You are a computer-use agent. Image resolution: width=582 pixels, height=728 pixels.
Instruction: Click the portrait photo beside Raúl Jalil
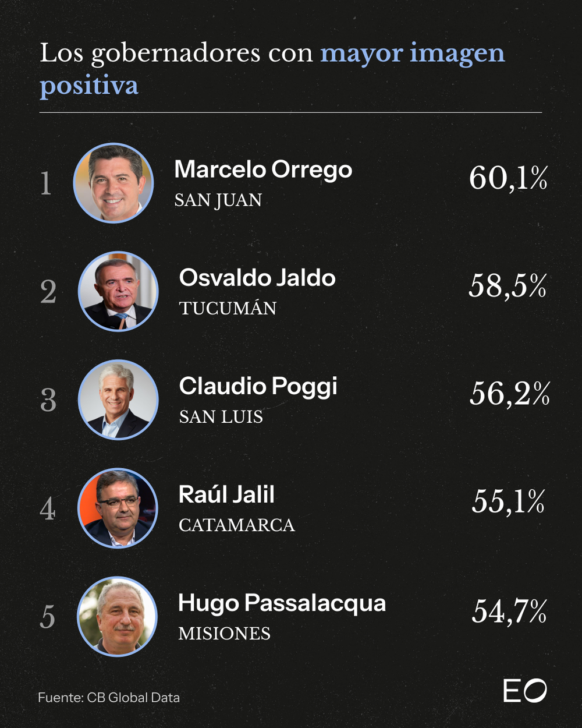coord(118,508)
